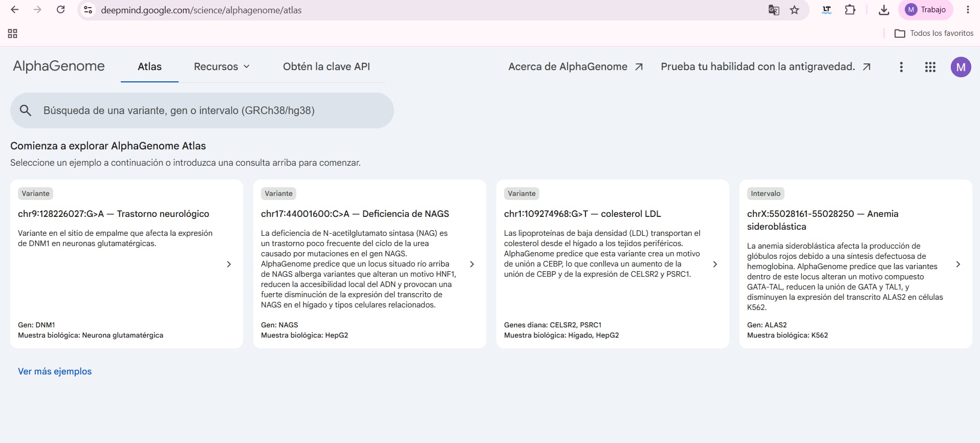The image size is (980, 443).
Task: Click Muestra biológica: Hígado, HepG2 text
Action: click(561, 335)
